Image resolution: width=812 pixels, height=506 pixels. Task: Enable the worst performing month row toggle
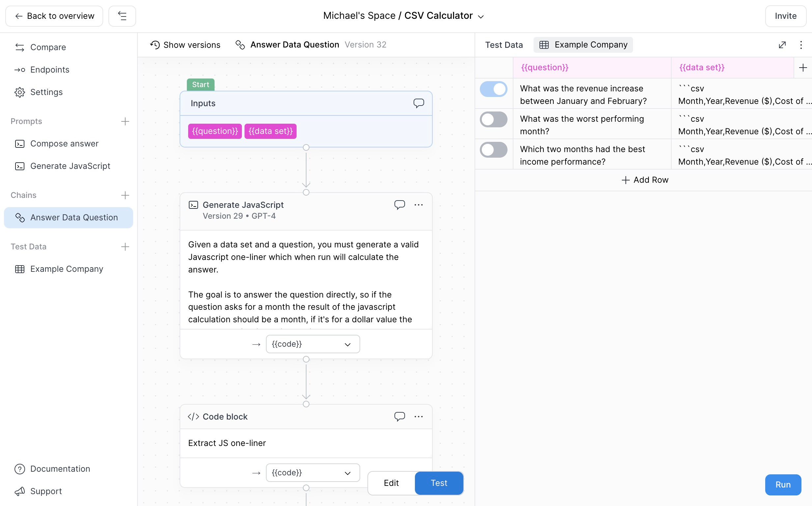pyautogui.click(x=493, y=119)
